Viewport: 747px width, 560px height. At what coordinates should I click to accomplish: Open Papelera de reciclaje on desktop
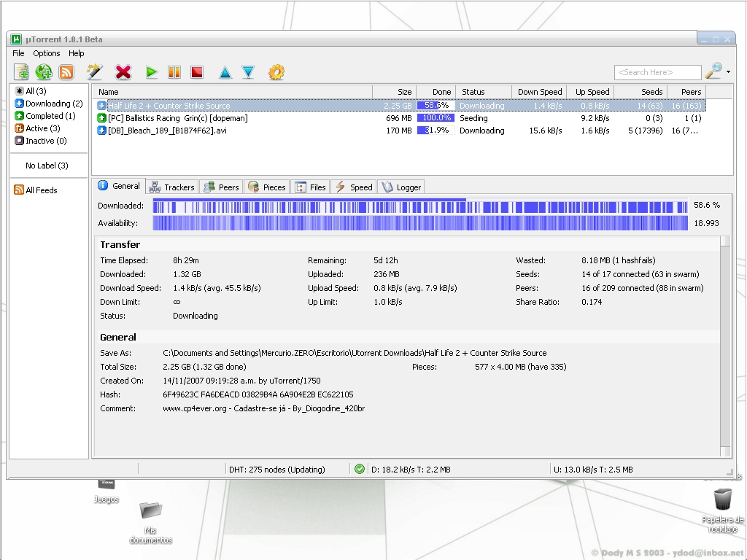coord(722,510)
